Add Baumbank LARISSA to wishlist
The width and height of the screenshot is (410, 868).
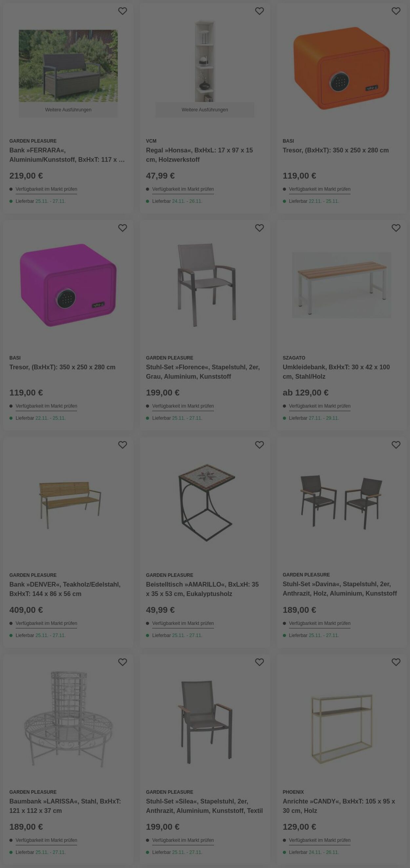[x=122, y=662]
